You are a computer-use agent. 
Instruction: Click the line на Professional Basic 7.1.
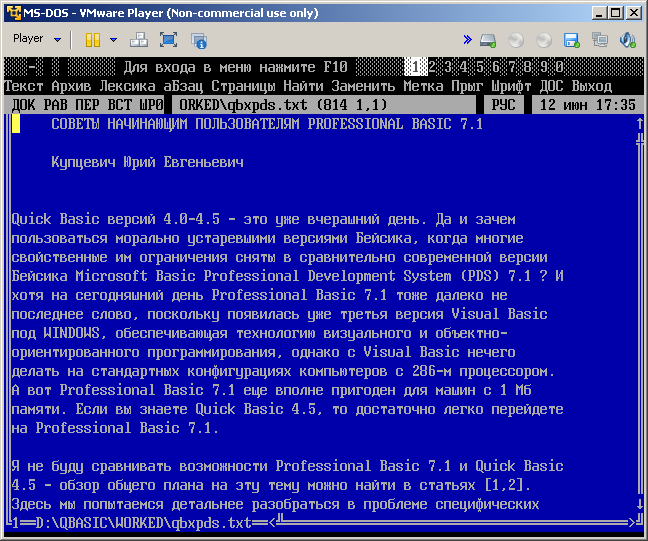pyautogui.click(x=114, y=428)
